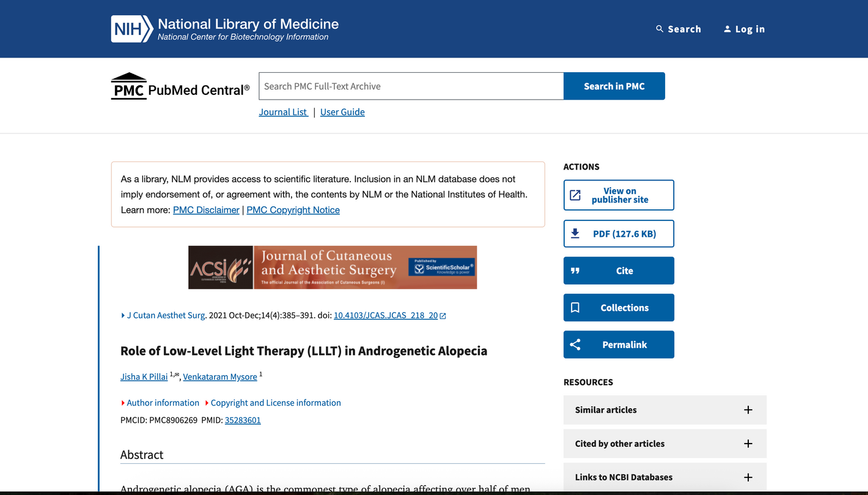Click the Log in person icon
868x495 pixels.
tap(727, 29)
